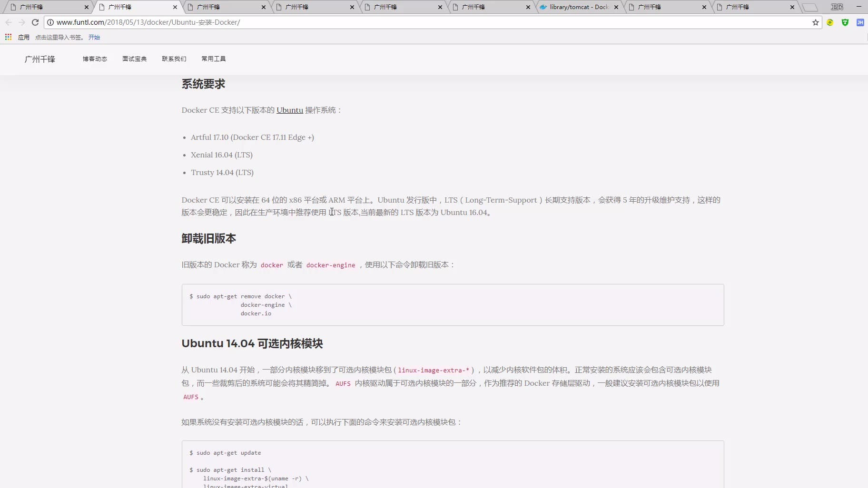The width and height of the screenshot is (868, 488).
Task: Click 开始 link in bookmarks bar
Action: [94, 37]
